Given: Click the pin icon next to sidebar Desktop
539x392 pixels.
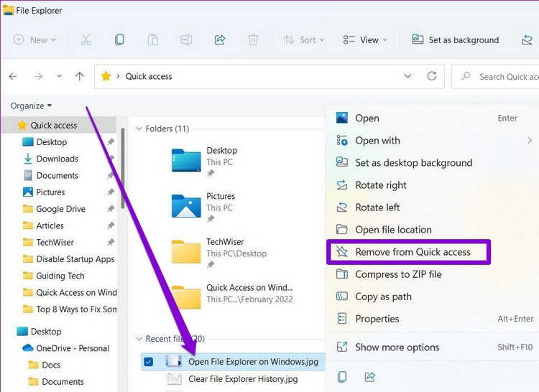Looking at the screenshot, I should (x=111, y=141).
